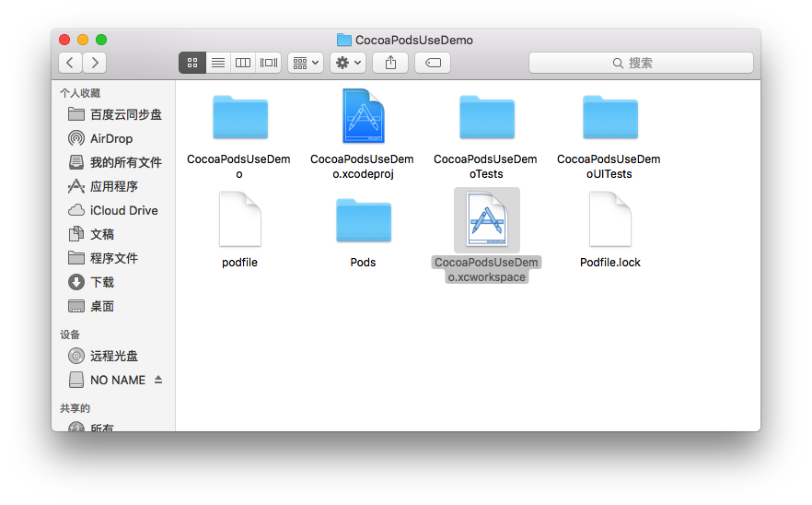Click the CocoaPodsUseDemo title bar folder icon
This screenshot has height=505, width=812.
tap(344, 40)
